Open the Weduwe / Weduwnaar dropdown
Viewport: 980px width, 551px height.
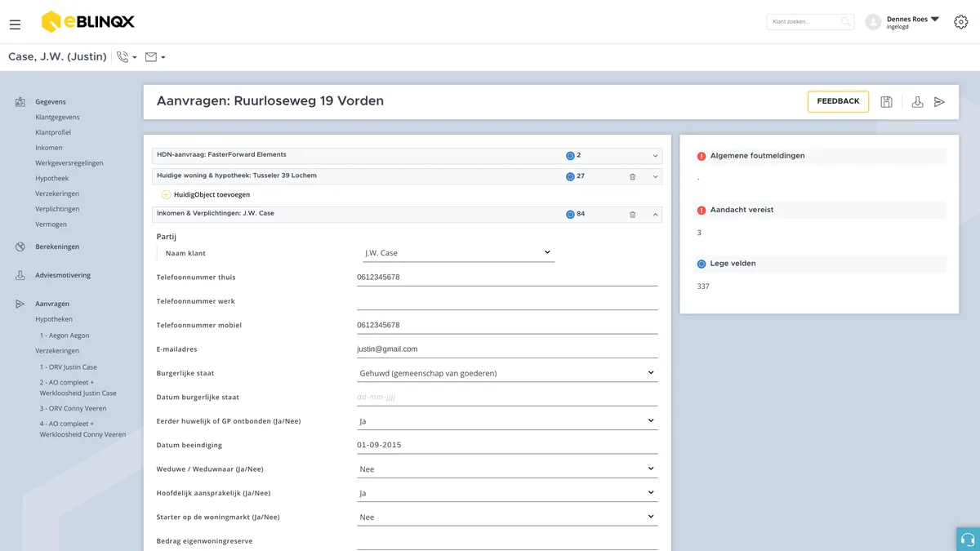pyautogui.click(x=507, y=469)
